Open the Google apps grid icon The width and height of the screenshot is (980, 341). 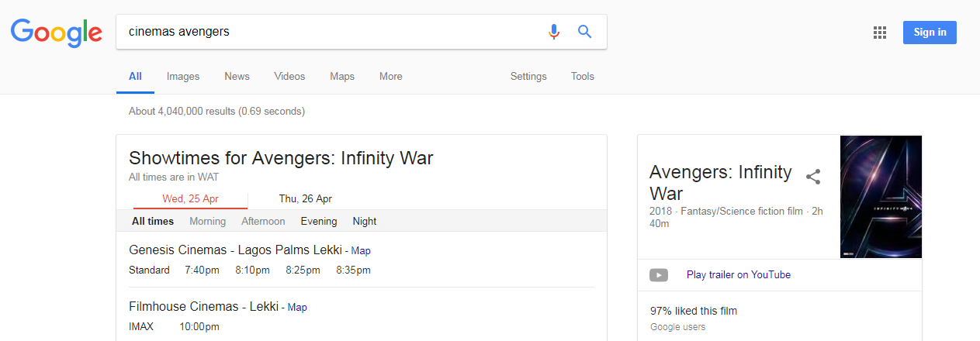tap(880, 32)
